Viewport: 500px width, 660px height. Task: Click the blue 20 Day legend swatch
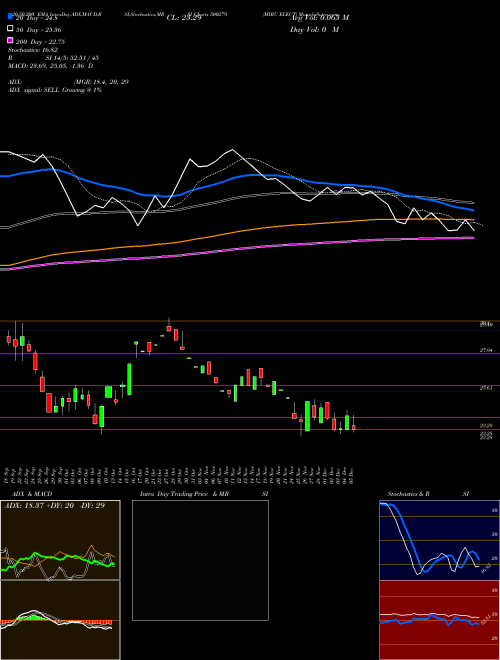coord(11,17)
